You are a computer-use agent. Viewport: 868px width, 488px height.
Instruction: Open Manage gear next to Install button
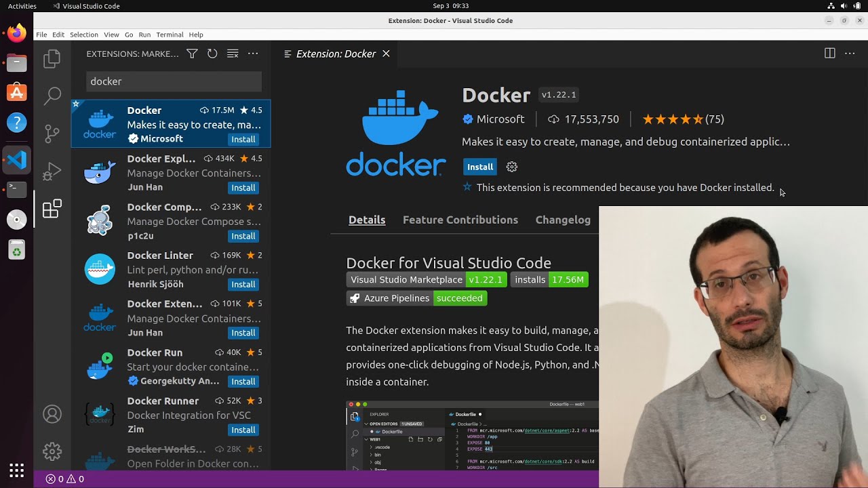(x=512, y=167)
